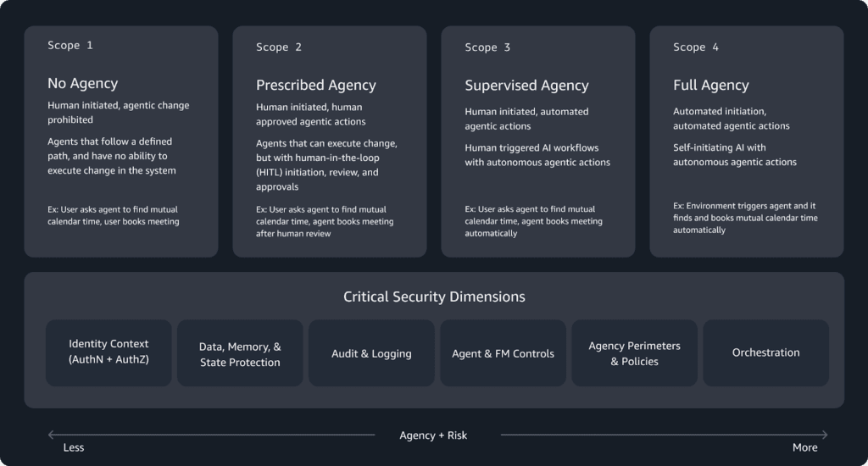Click the Audit & Logging box
The width and height of the screenshot is (868, 466).
[x=371, y=353]
